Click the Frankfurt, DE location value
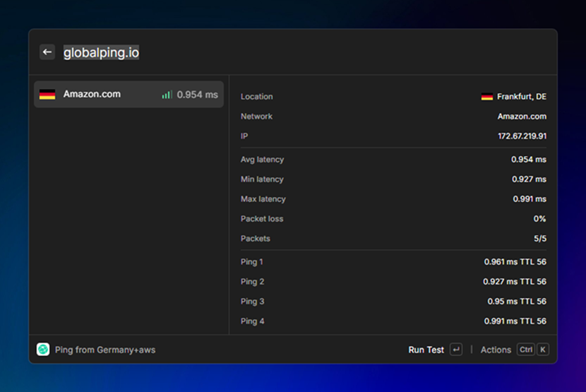The image size is (586, 392). (x=521, y=97)
